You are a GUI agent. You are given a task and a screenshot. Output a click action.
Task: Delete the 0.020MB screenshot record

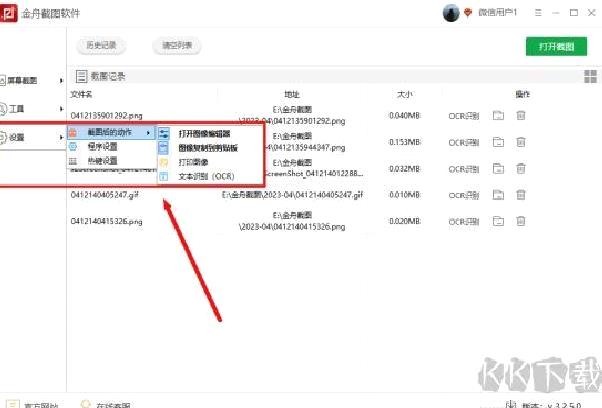pyautogui.click(x=521, y=221)
